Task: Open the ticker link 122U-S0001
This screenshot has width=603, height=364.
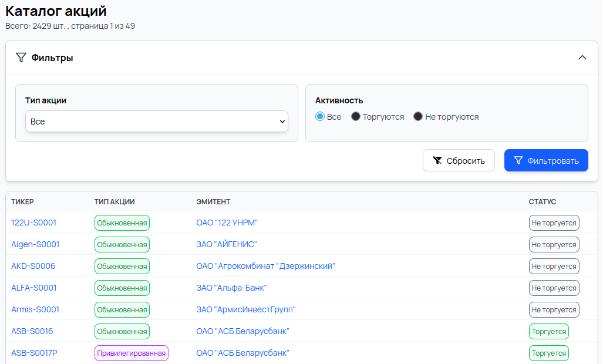Action: pos(34,223)
